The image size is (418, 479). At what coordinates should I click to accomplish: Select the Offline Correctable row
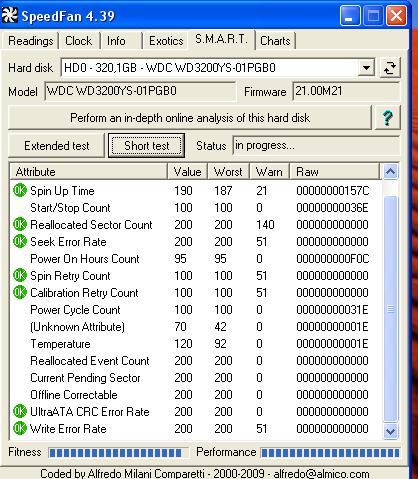196,395
